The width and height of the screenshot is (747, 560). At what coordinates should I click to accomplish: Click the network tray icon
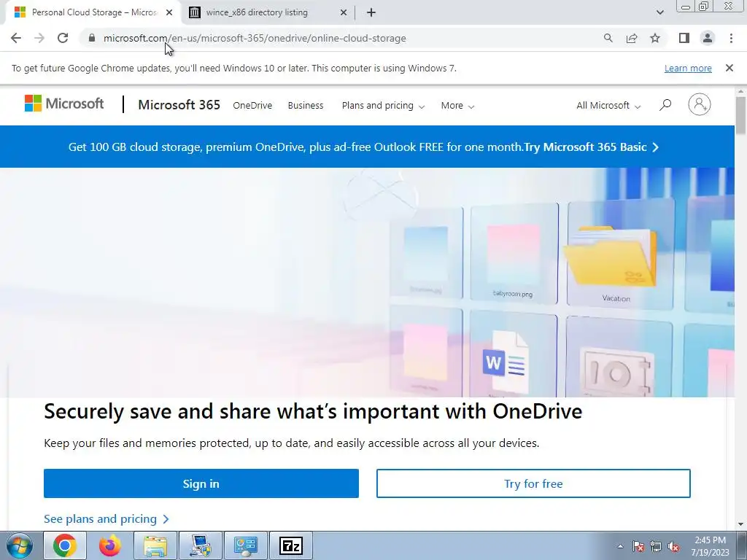[656, 546]
